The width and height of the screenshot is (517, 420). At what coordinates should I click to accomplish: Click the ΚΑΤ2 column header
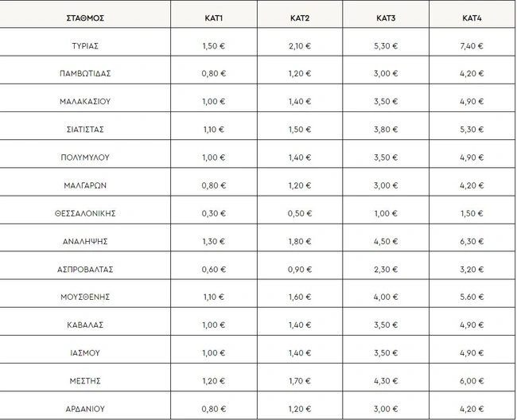(x=300, y=17)
